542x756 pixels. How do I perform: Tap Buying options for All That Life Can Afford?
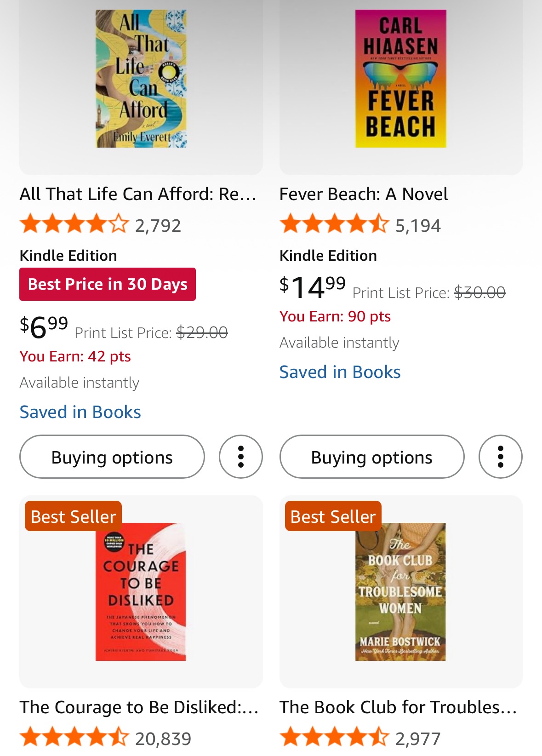[112, 457]
